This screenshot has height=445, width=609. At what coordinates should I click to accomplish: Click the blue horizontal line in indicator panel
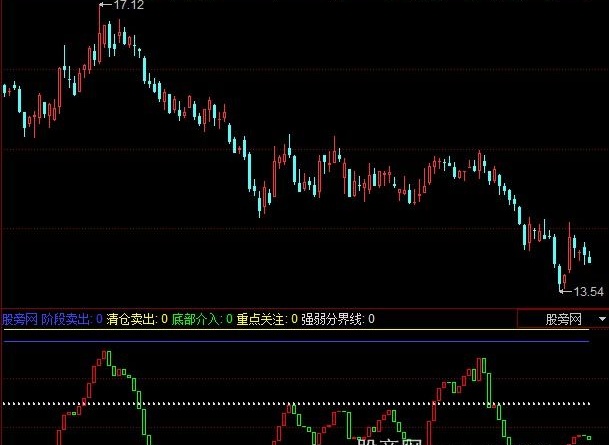pyautogui.click(x=296, y=342)
